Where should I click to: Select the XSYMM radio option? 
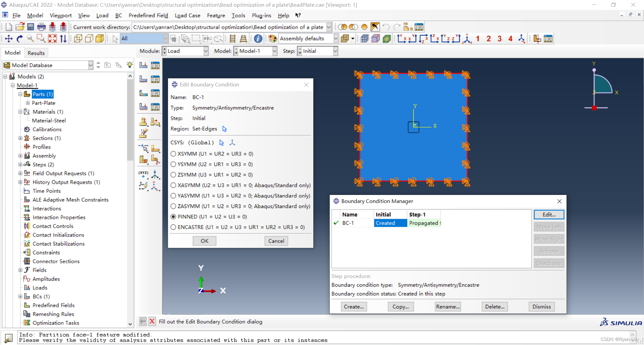pos(173,154)
